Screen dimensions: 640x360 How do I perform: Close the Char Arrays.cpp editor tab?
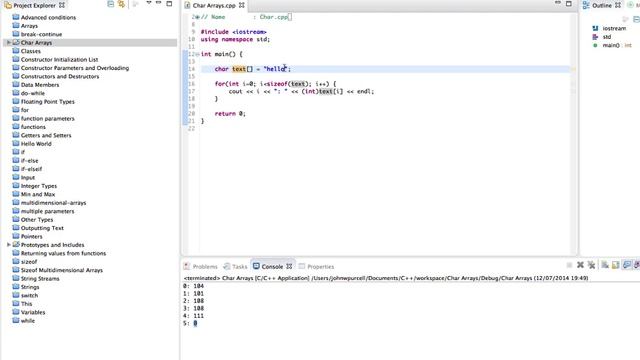[x=242, y=5]
